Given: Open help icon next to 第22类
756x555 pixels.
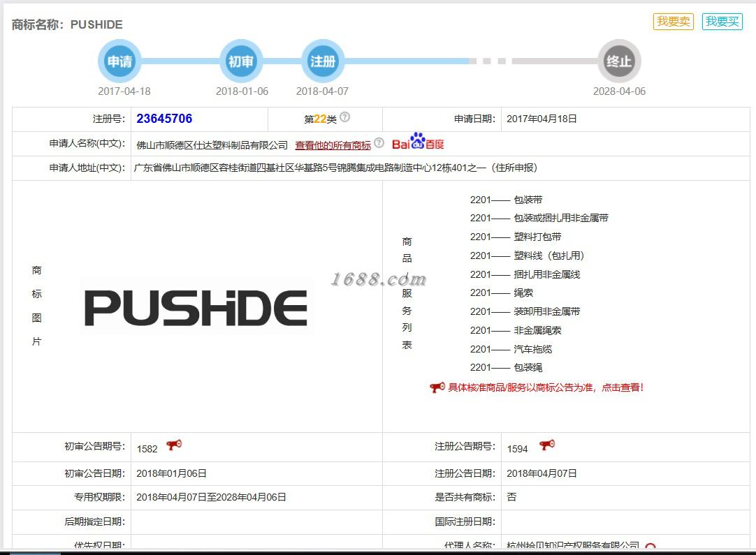Looking at the screenshot, I should click(x=344, y=117).
